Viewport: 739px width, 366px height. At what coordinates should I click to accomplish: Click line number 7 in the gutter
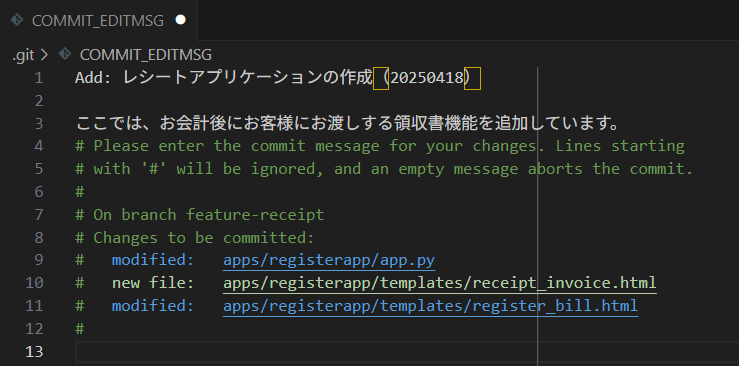38,215
